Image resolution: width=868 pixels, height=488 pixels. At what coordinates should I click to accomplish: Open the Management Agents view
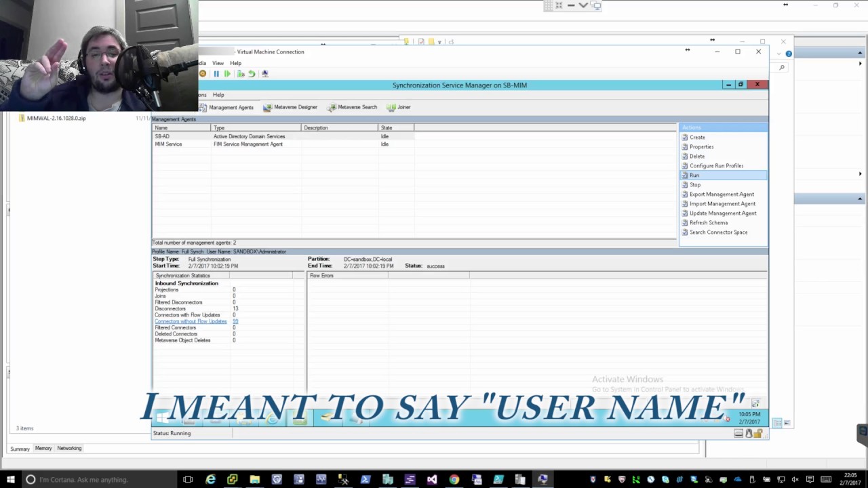pyautogui.click(x=226, y=107)
